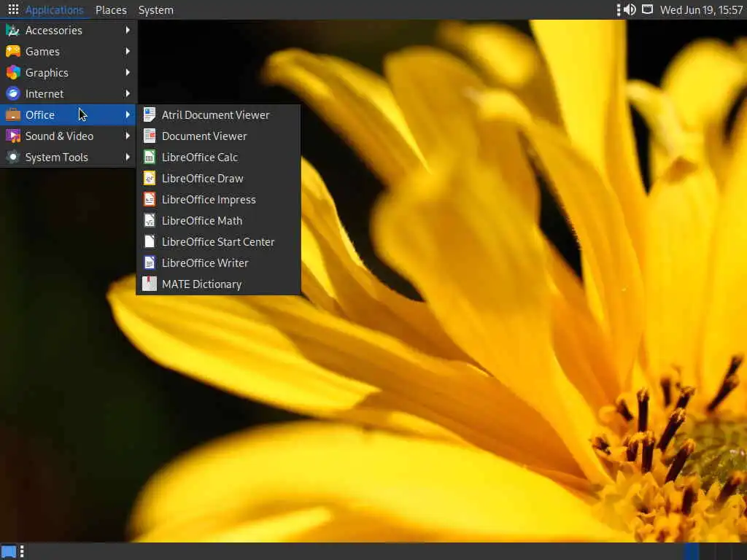
Task: Open the Graphics submenu
Action: 69,72
